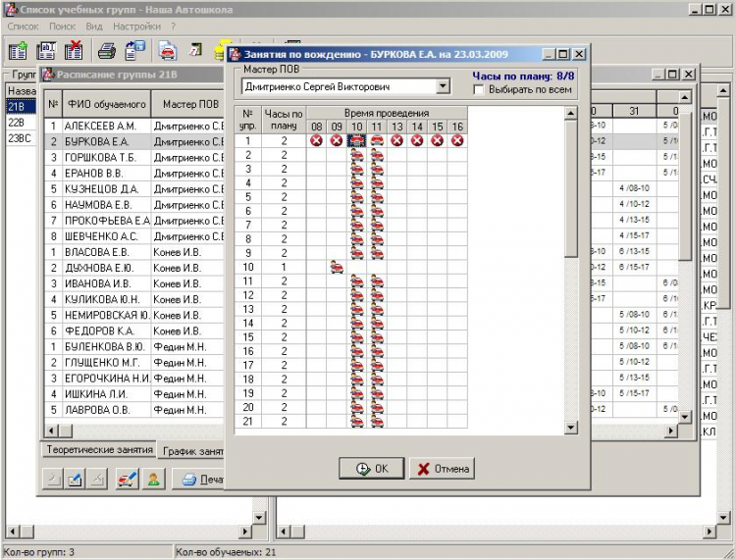Select group 22В in the group list
This screenshot has height=560, width=736.
coord(21,123)
